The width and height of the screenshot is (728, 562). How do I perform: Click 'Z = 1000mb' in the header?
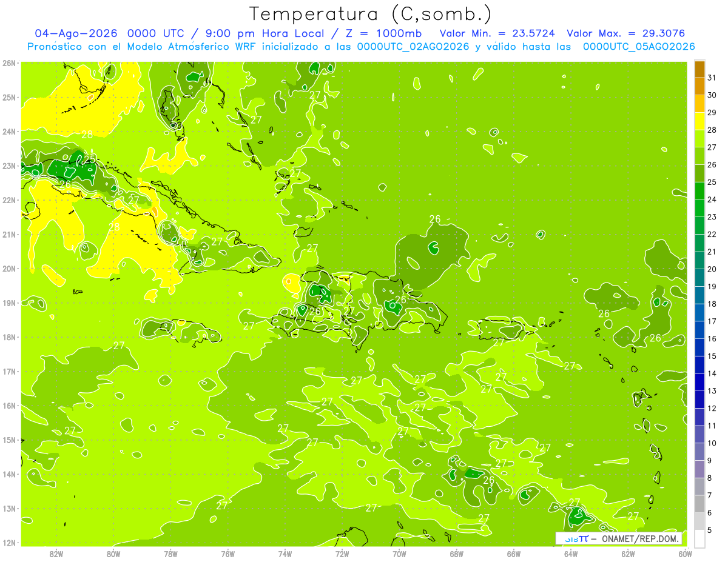click(383, 33)
